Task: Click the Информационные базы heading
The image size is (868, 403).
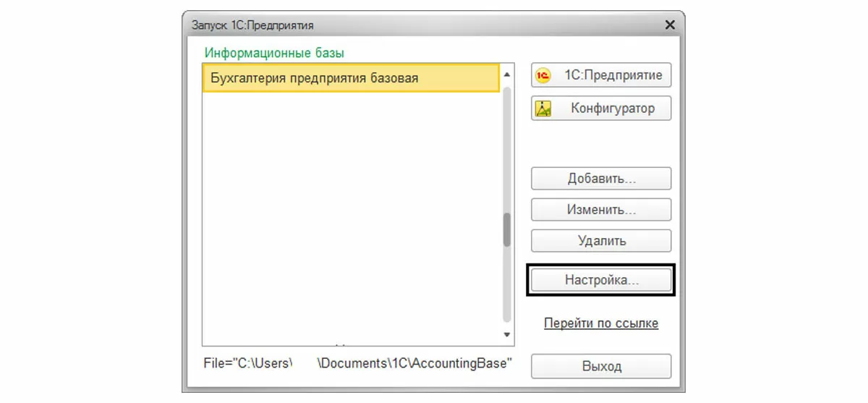Action: pyautogui.click(x=274, y=53)
